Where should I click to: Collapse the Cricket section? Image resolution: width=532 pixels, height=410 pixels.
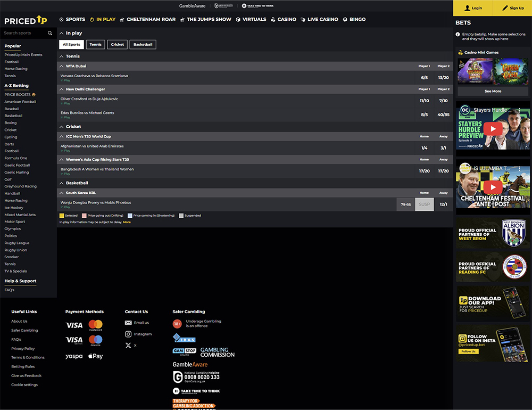(62, 127)
